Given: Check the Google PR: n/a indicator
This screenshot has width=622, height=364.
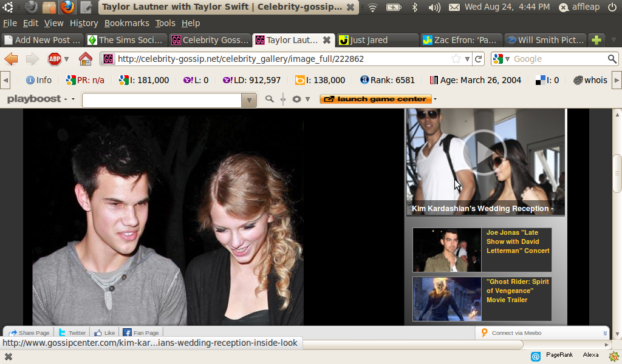Looking at the screenshot, I should click(x=85, y=80).
